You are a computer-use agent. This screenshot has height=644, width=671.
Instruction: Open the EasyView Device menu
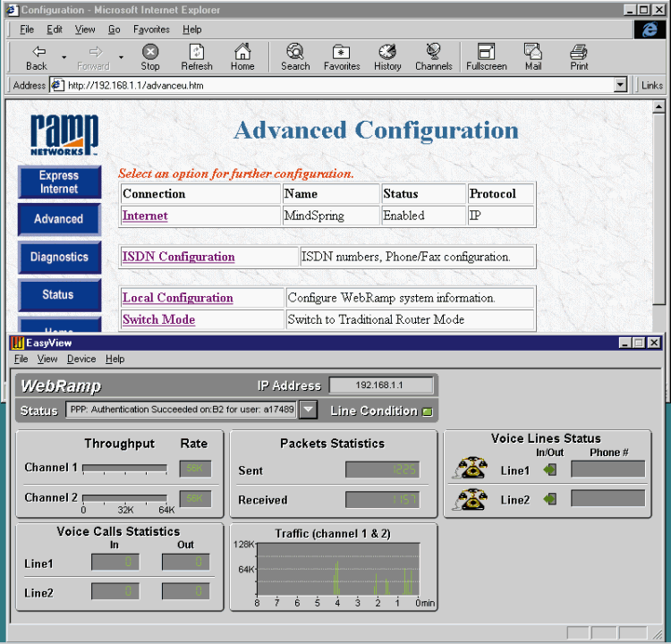(x=81, y=359)
